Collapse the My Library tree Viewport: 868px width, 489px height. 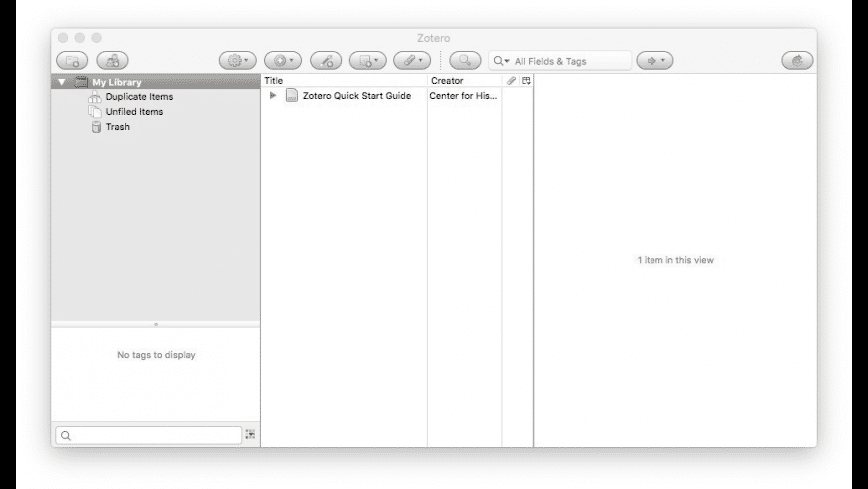[62, 82]
